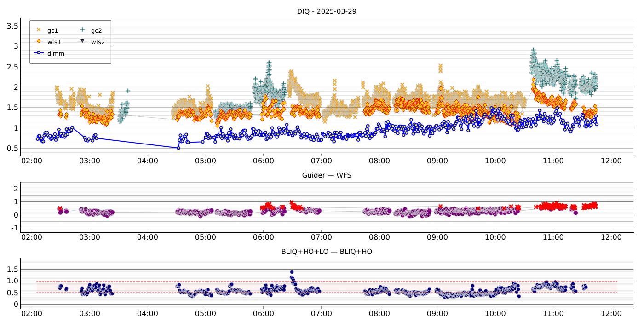The image size is (644, 322).
Task: Click the 10:00 tick on Guider plot x-axis
Action: [x=494, y=237]
